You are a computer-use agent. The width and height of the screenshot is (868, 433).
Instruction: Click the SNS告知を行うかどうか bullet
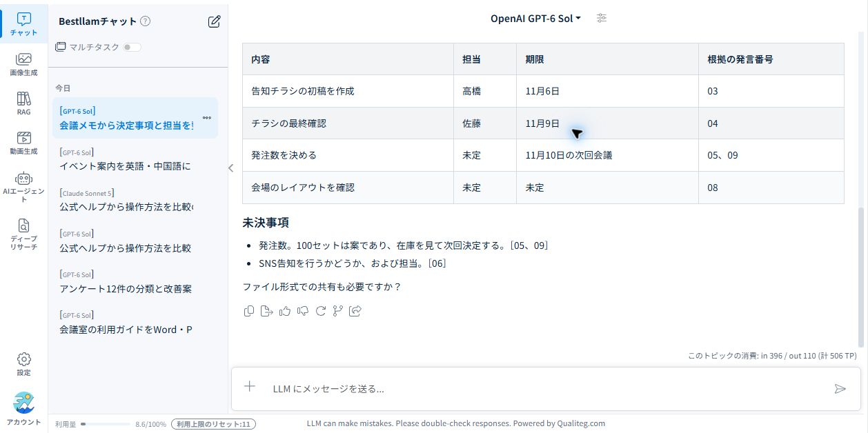coord(353,263)
